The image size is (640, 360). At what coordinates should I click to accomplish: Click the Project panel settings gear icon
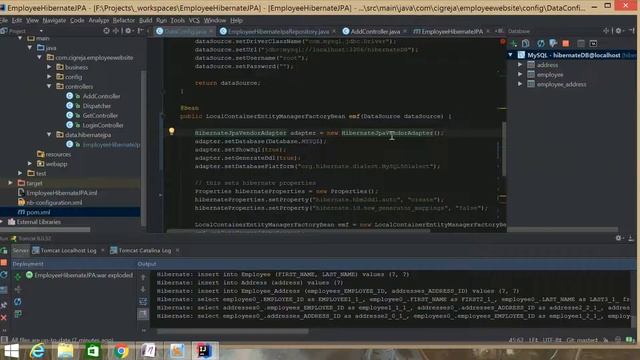(x=128, y=31)
